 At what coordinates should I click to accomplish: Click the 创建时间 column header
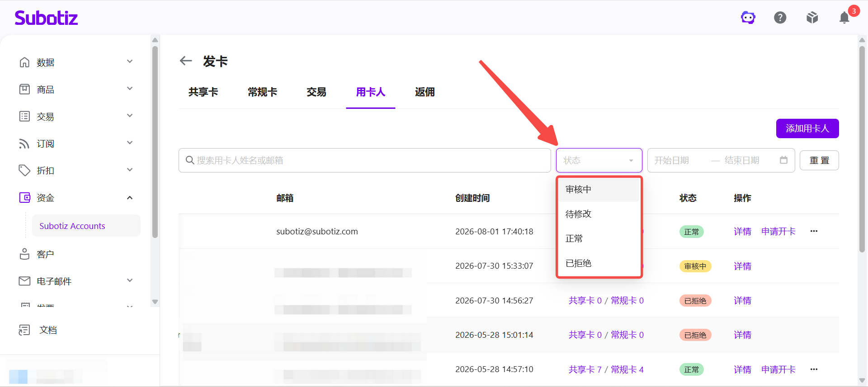pos(472,198)
